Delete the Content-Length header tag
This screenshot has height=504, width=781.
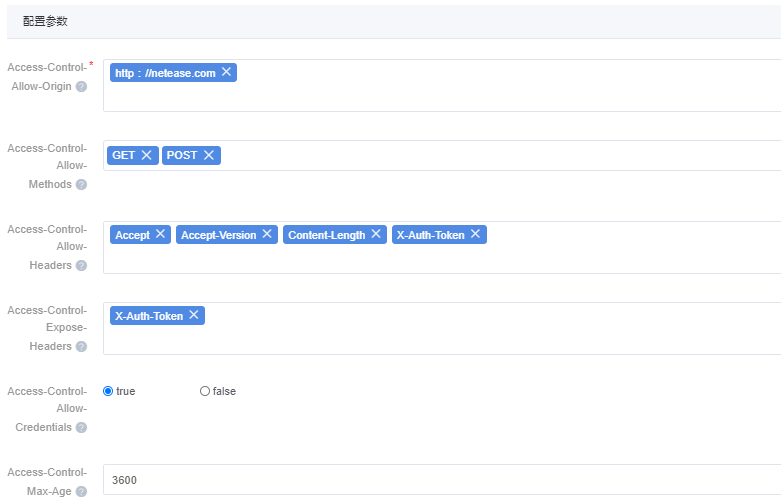[376, 234]
